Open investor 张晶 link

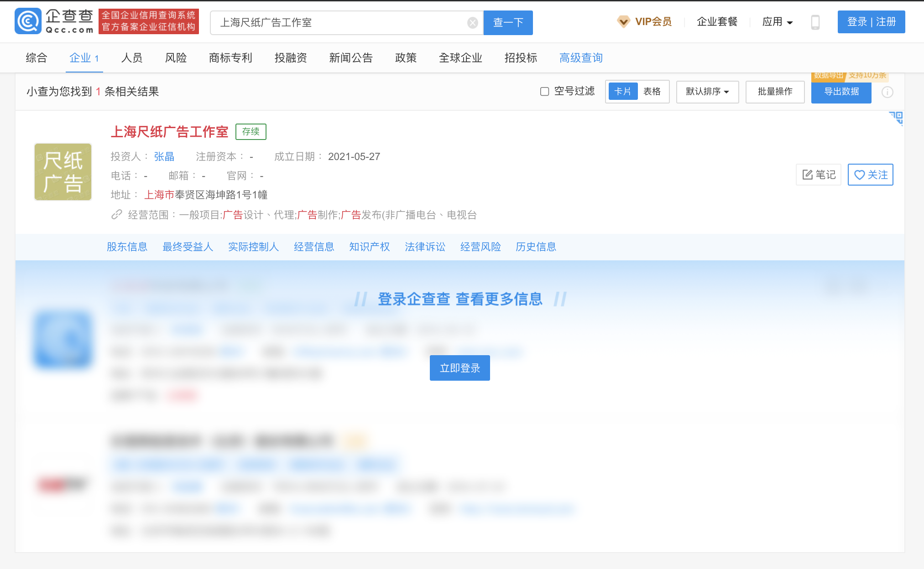coord(164,157)
